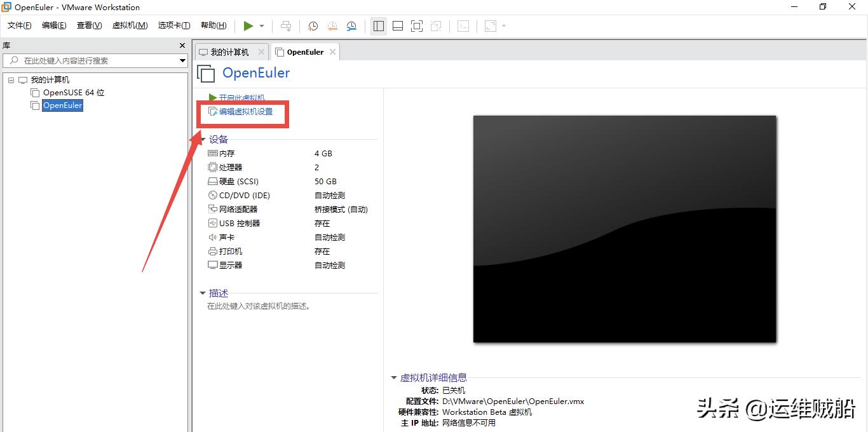Viewport: 868px width, 432px height.
Task: Enter full screen console mode icon
Action: pos(417,26)
